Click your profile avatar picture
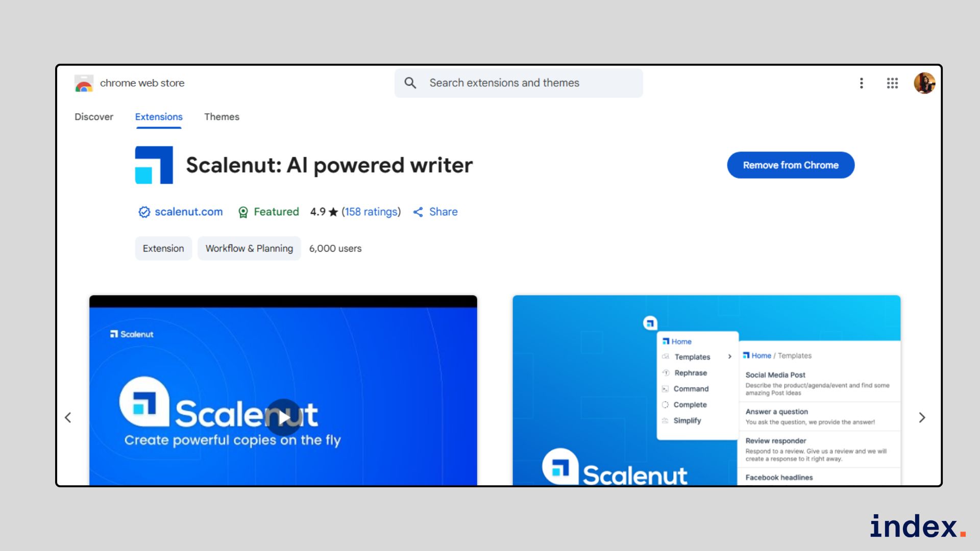Image resolution: width=980 pixels, height=551 pixels. pos(925,83)
